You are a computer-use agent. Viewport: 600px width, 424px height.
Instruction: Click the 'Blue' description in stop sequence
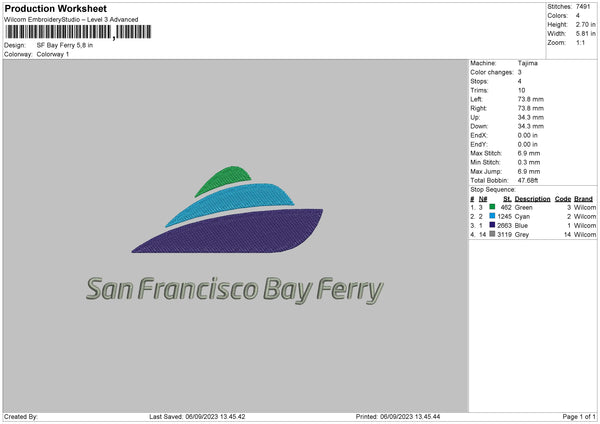(521, 226)
